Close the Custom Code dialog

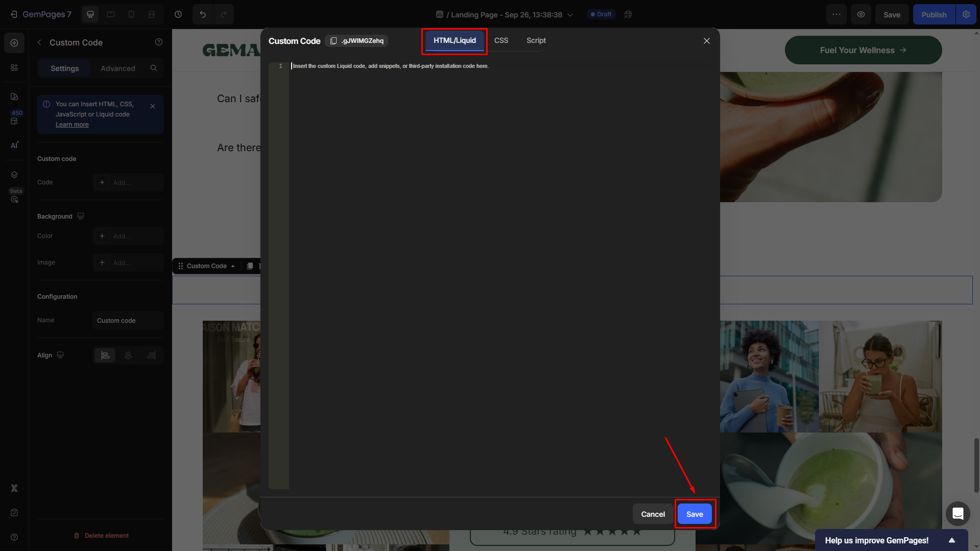[707, 41]
